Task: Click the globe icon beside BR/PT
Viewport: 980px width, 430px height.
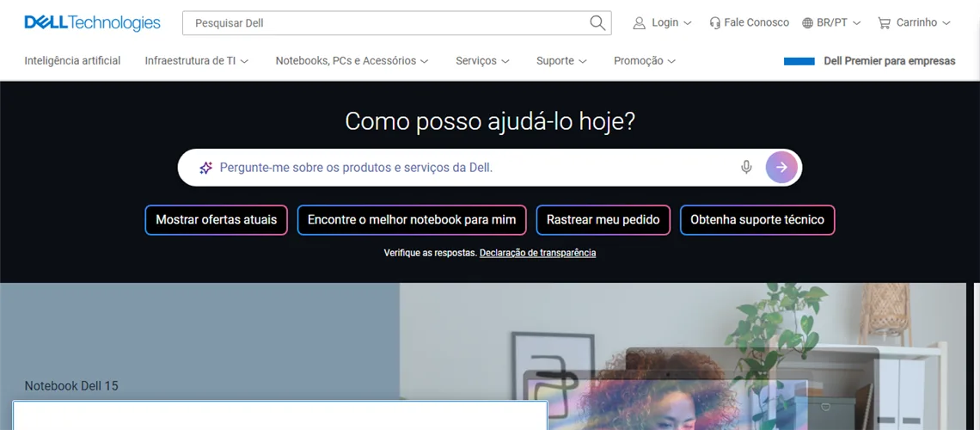Action: coord(807,23)
